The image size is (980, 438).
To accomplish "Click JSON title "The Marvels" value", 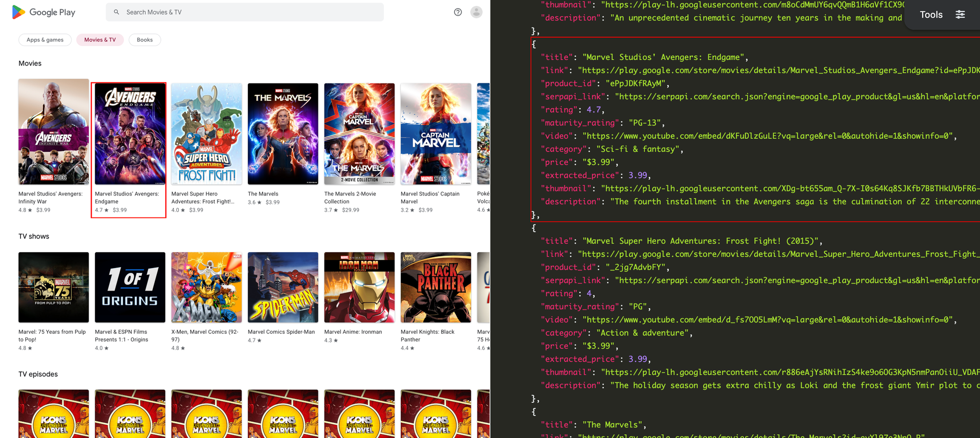I will tap(612, 425).
